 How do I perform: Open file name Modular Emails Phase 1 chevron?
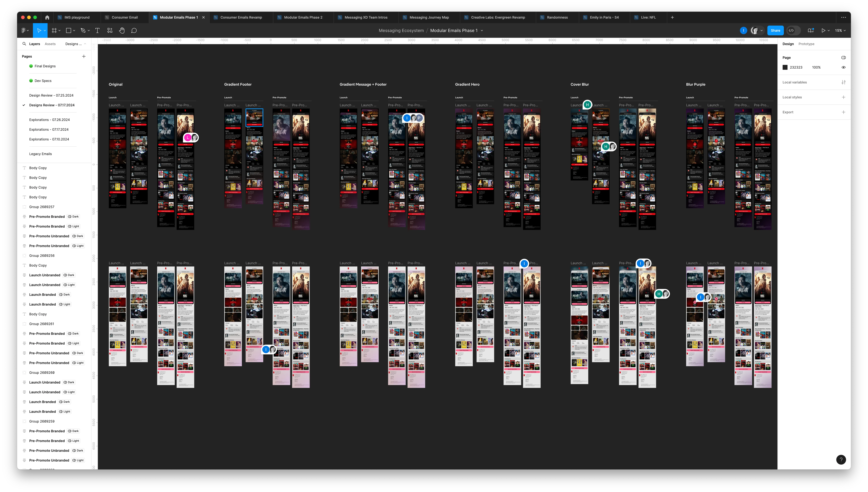point(482,30)
